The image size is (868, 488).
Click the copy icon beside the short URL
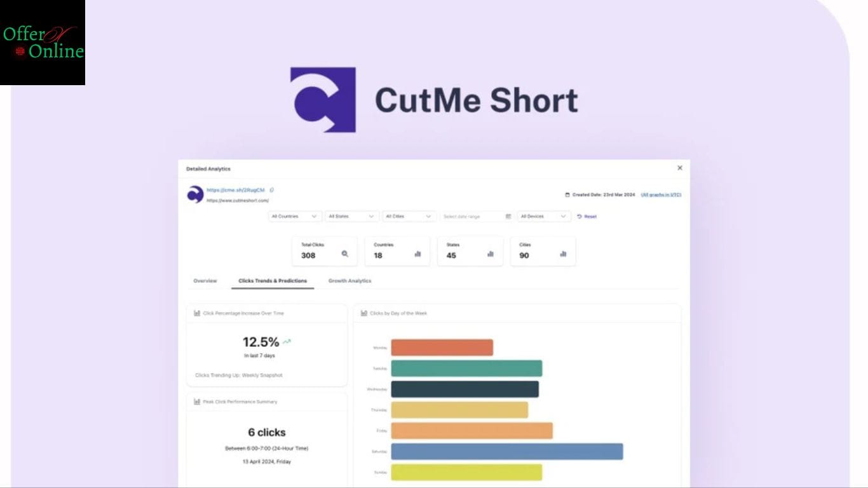point(271,189)
